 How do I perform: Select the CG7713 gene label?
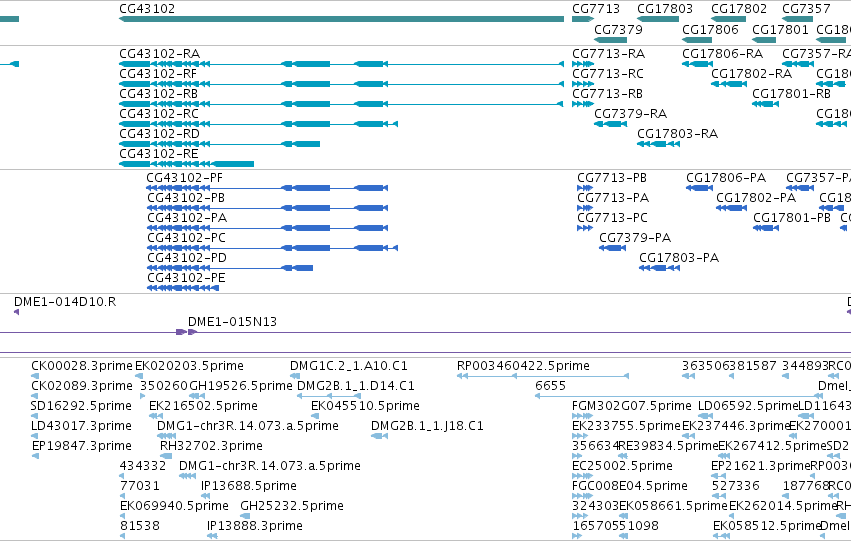pyautogui.click(x=596, y=9)
